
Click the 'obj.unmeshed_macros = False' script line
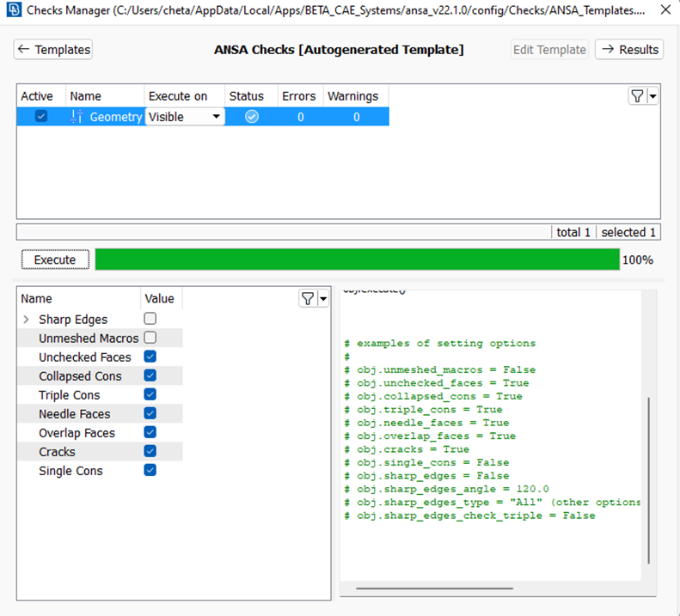pyautogui.click(x=440, y=369)
